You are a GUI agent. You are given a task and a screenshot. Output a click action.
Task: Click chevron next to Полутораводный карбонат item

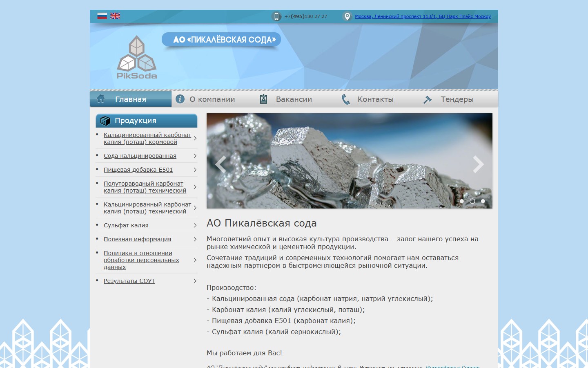(195, 187)
